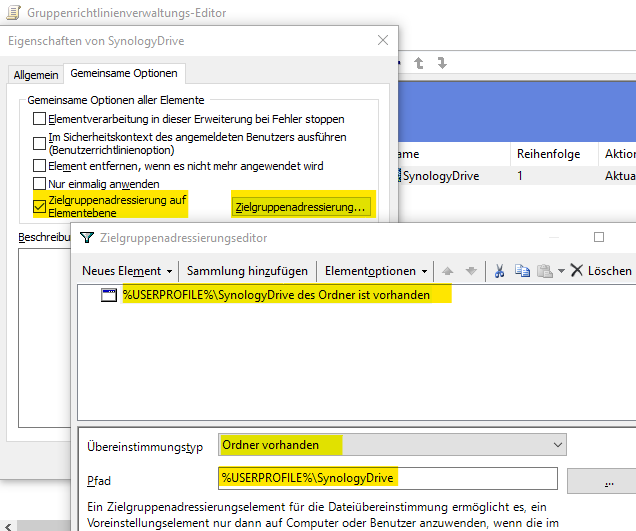Click the copy icon in targeting editor toolbar

tap(522, 271)
